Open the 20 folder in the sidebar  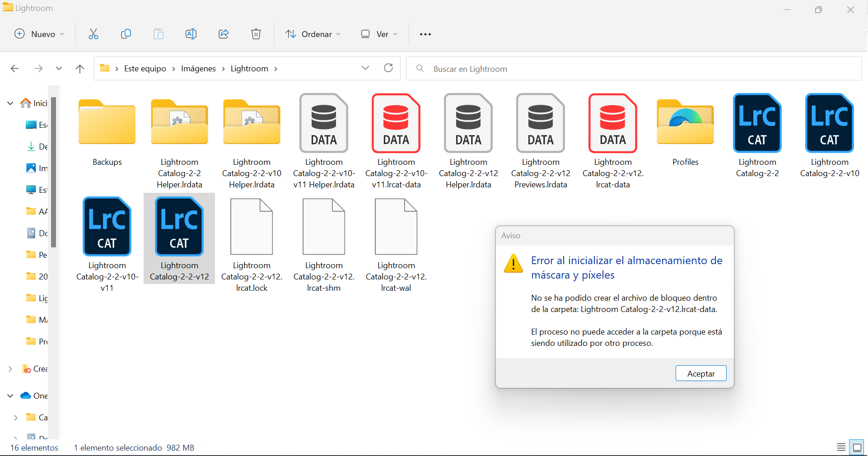(37, 277)
